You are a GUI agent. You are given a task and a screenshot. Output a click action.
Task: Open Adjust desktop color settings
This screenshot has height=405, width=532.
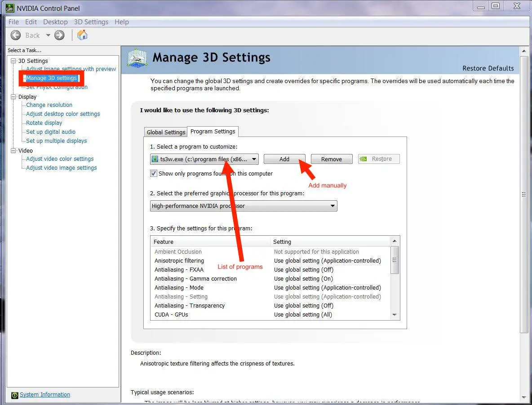pyautogui.click(x=63, y=114)
